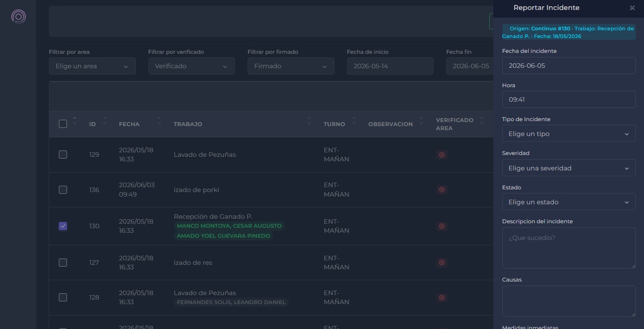The height and width of the screenshot is (329, 644).
Task: Open the Filtrar por area dropdown
Action: tap(92, 66)
